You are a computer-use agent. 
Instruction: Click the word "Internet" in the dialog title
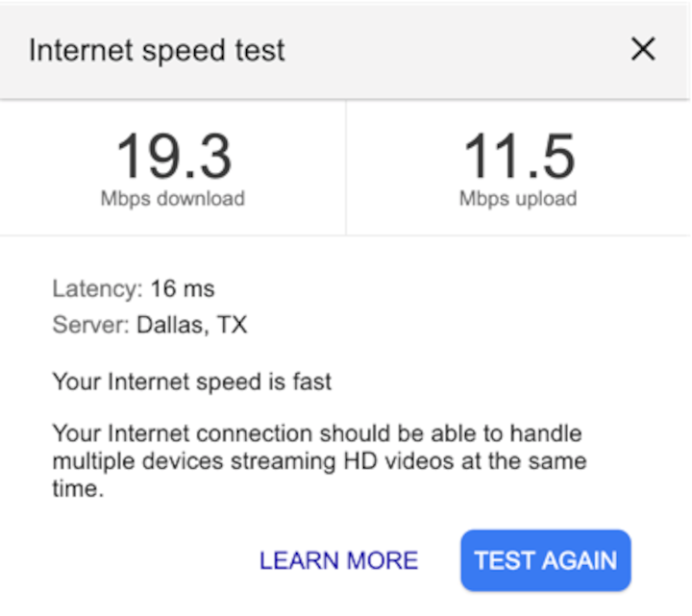pyautogui.click(x=79, y=50)
